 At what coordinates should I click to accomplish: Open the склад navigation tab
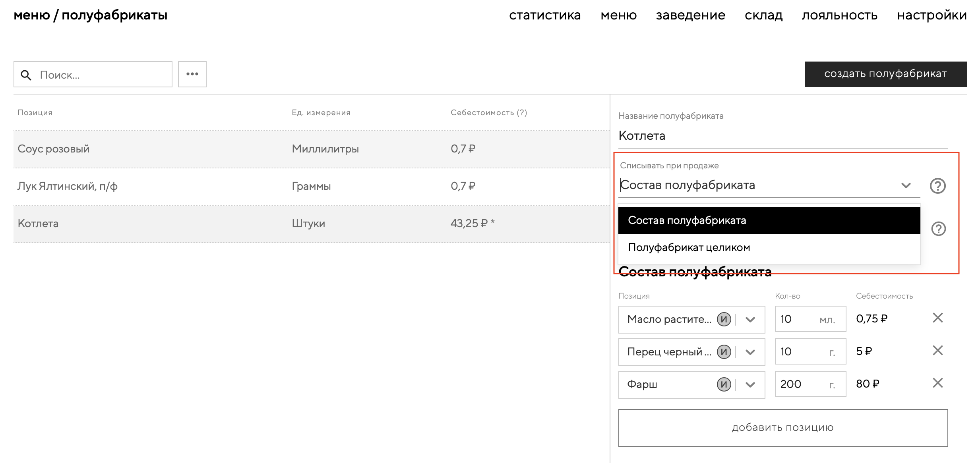(763, 15)
